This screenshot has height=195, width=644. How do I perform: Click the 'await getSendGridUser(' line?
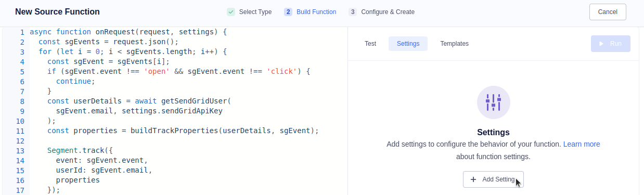(x=139, y=101)
